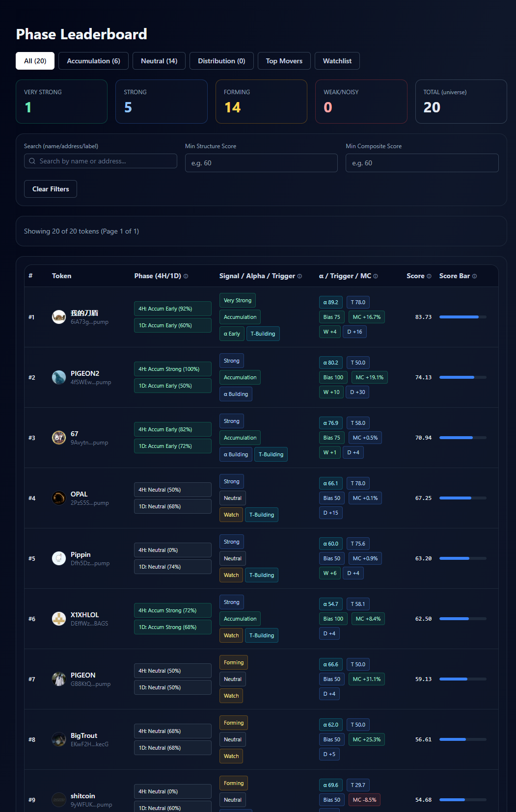Click the W +10 badge

331,392
